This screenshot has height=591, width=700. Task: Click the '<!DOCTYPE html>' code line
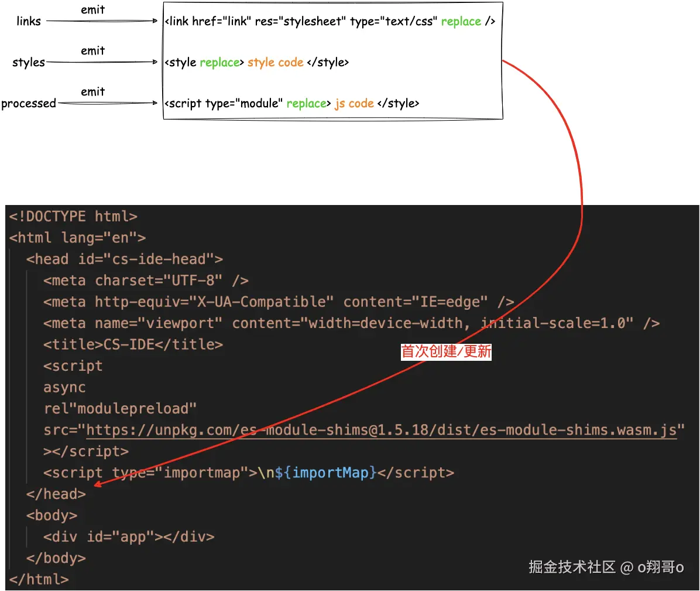(x=73, y=217)
